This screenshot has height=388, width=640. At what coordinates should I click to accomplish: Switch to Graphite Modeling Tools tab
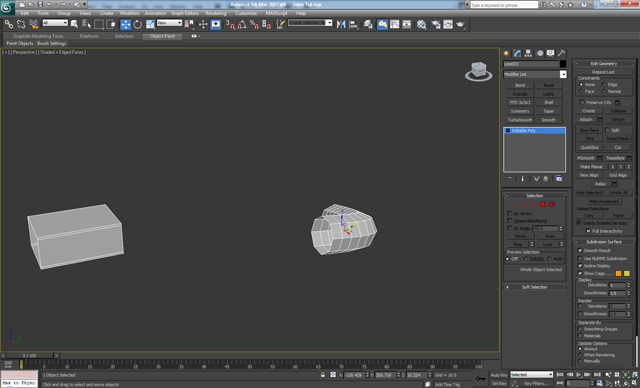pyautogui.click(x=38, y=36)
